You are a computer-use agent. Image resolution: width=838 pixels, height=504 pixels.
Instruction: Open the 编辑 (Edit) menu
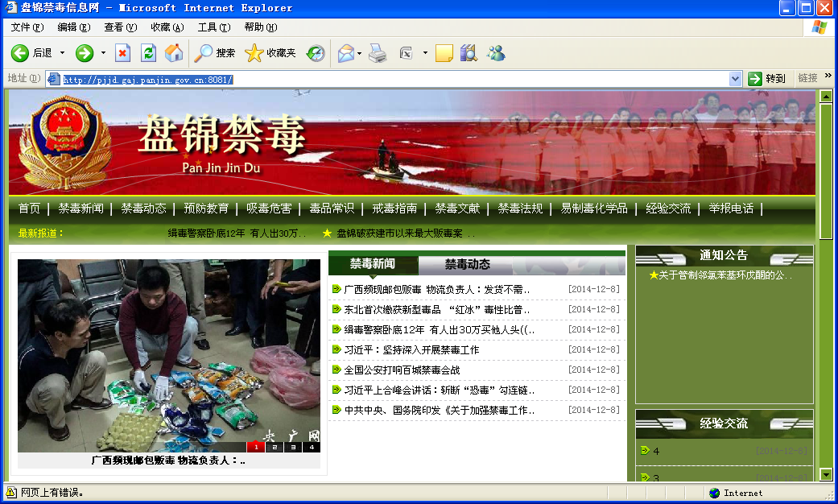tap(74, 27)
